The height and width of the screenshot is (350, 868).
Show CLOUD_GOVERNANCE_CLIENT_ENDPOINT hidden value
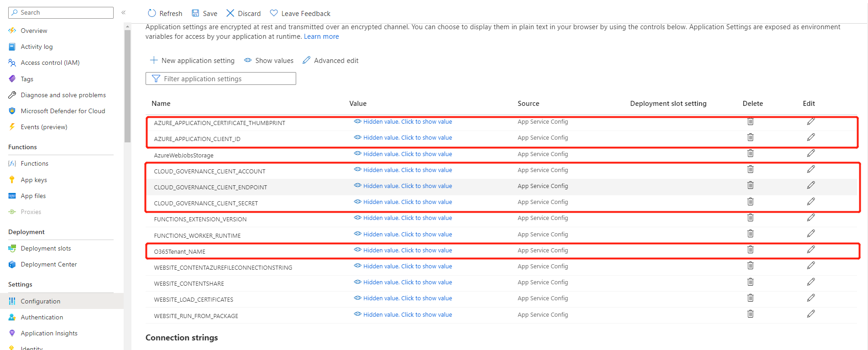click(403, 186)
